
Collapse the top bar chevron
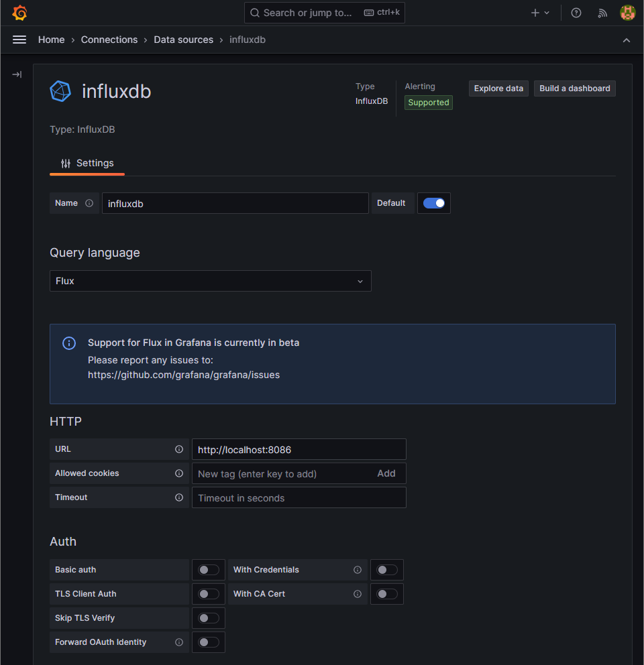click(626, 40)
